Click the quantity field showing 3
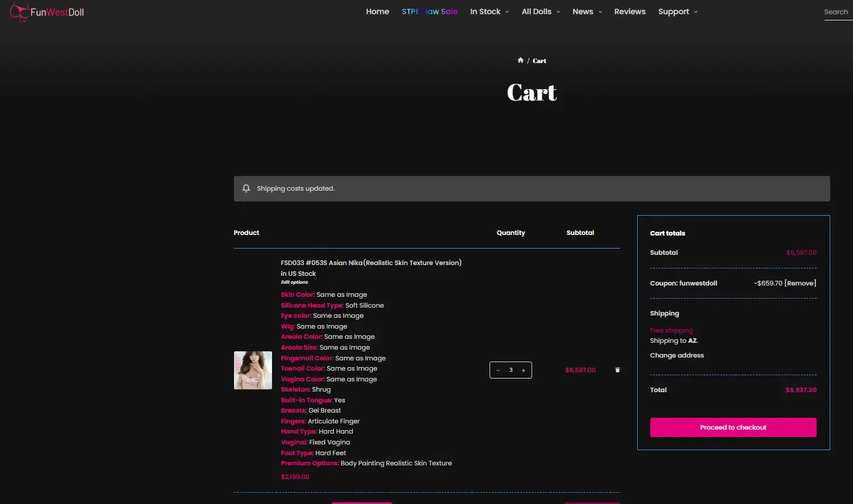The height and width of the screenshot is (504, 853). (511, 370)
